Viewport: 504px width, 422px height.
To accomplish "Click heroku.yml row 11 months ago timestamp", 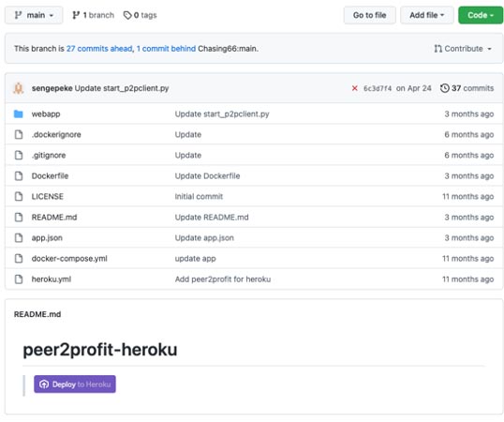I will (467, 279).
